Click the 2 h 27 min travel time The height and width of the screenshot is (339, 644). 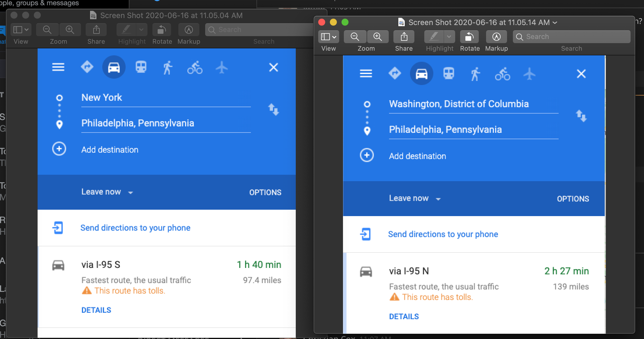[566, 271]
